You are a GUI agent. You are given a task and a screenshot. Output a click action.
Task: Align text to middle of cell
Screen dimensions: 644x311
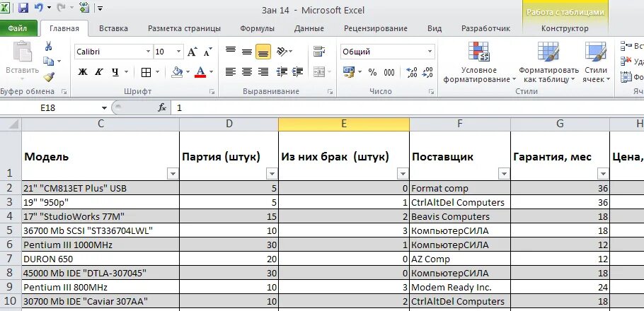click(247, 52)
